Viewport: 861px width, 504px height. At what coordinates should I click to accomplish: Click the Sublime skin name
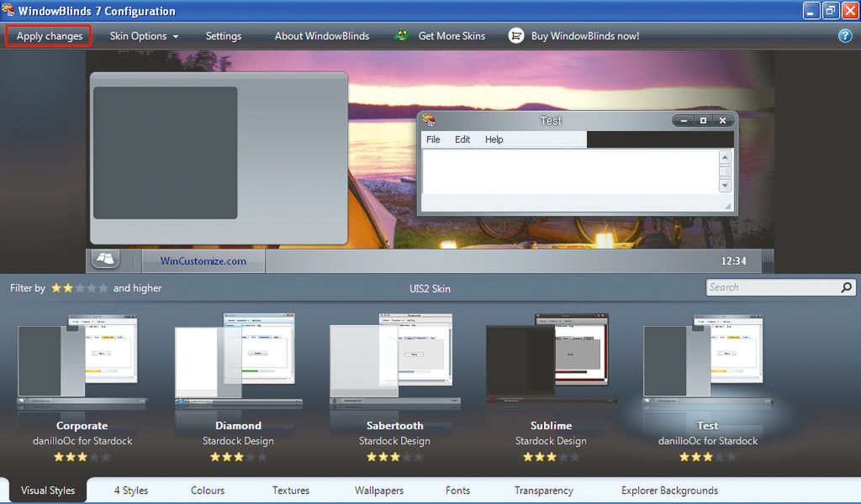point(552,426)
